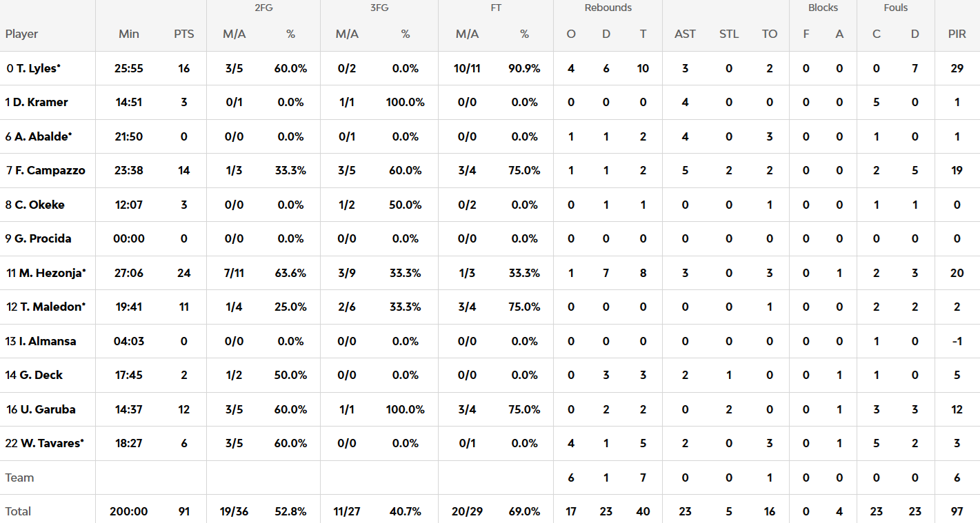980x523 pixels.
Task: Click Hezonja's 24 points cell
Action: pos(184,273)
